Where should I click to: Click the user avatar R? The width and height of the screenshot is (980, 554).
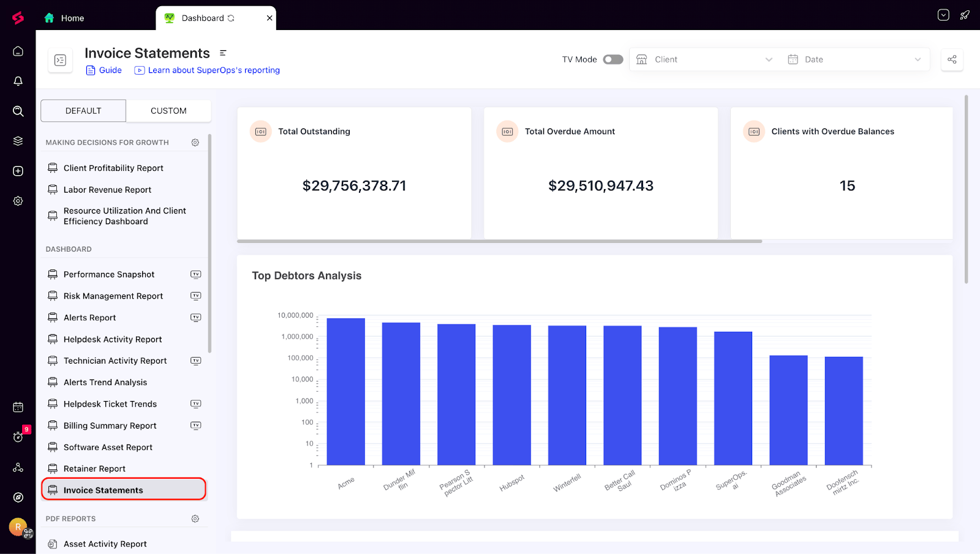point(18,526)
